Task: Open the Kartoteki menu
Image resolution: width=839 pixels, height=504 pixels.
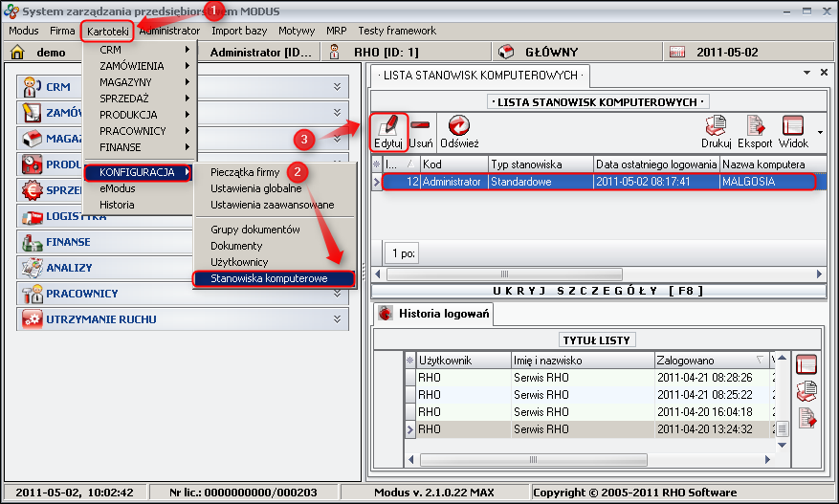Action: click(107, 31)
